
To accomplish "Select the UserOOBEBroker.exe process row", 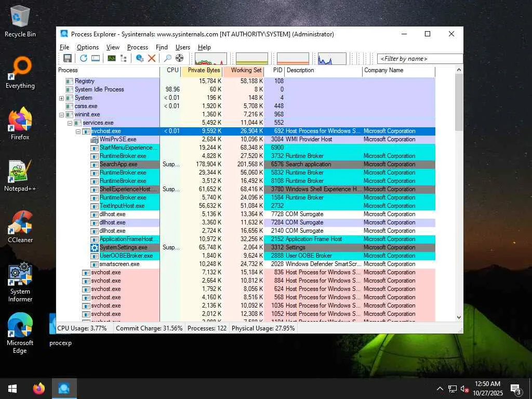I will 246,256.
